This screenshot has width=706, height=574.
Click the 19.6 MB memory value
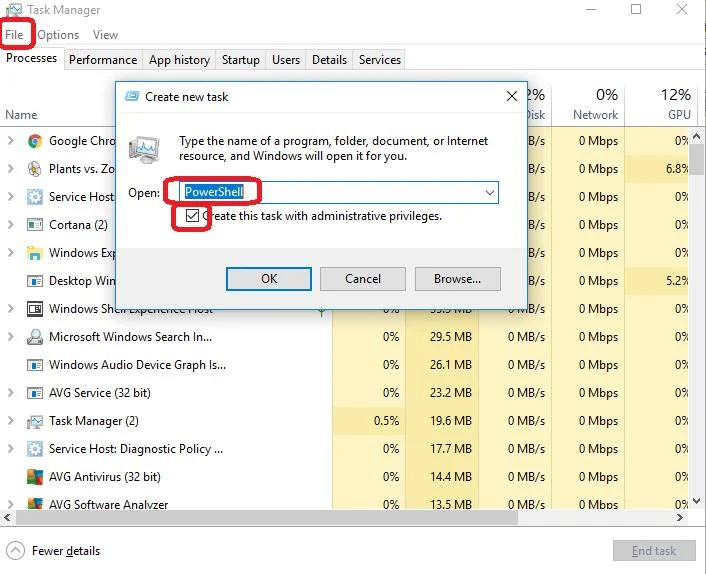click(451, 421)
